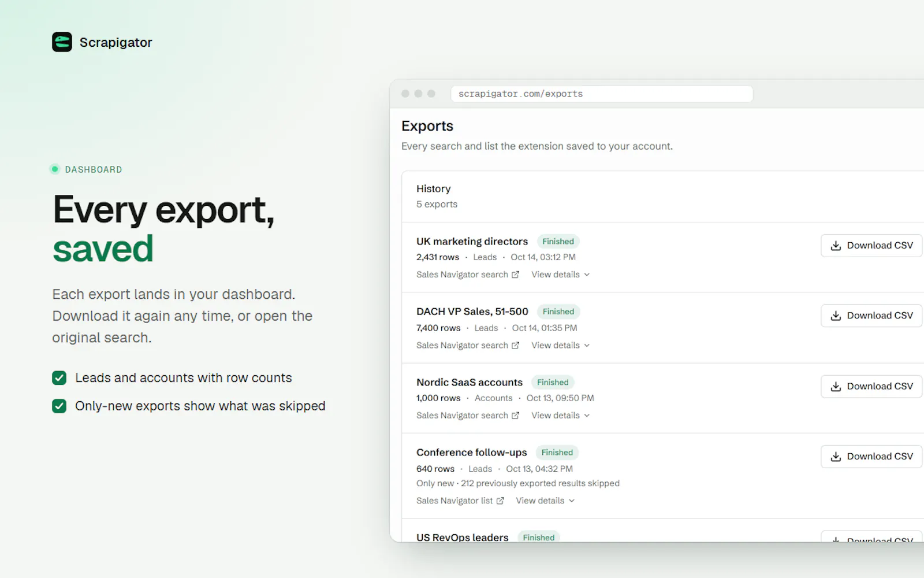This screenshot has width=924, height=578.
Task: Open external link icon under Nordic SaaS accounts
Action: (x=515, y=416)
